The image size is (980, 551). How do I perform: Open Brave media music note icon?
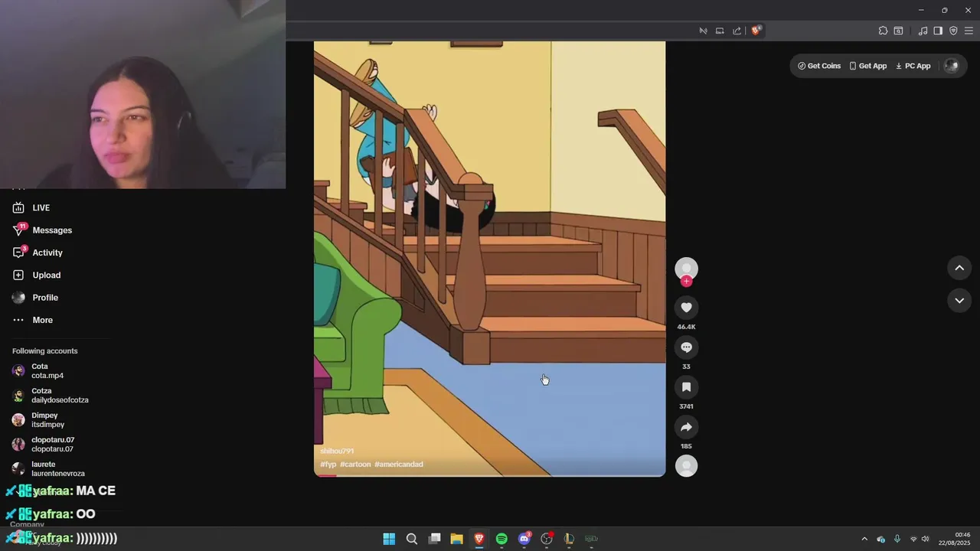(x=923, y=31)
